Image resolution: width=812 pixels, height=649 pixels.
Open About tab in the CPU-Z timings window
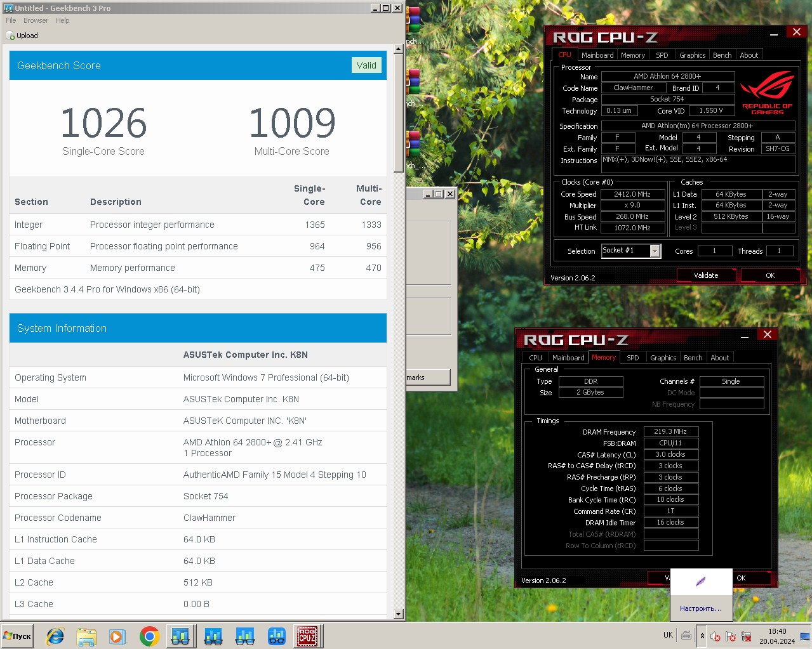pos(720,358)
